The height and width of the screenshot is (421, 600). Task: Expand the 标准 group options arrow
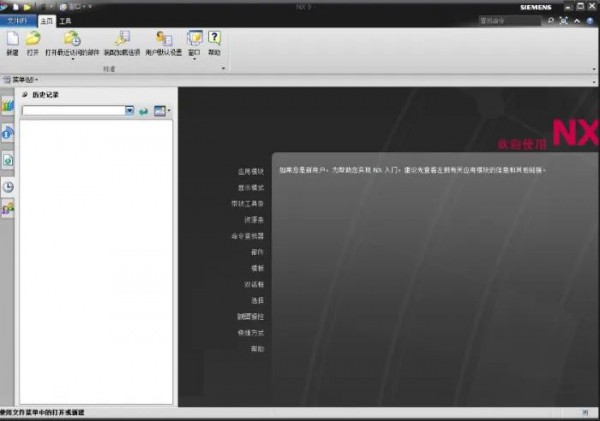pos(223,69)
